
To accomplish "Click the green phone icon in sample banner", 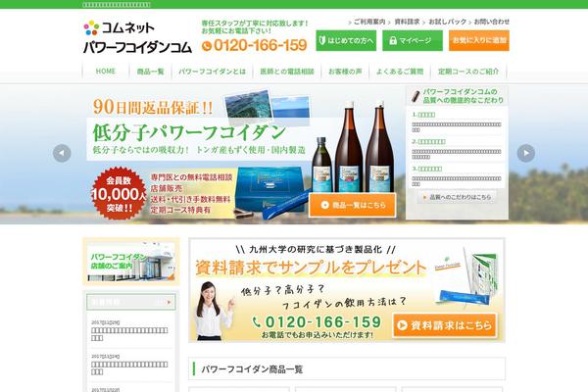I will click(257, 321).
